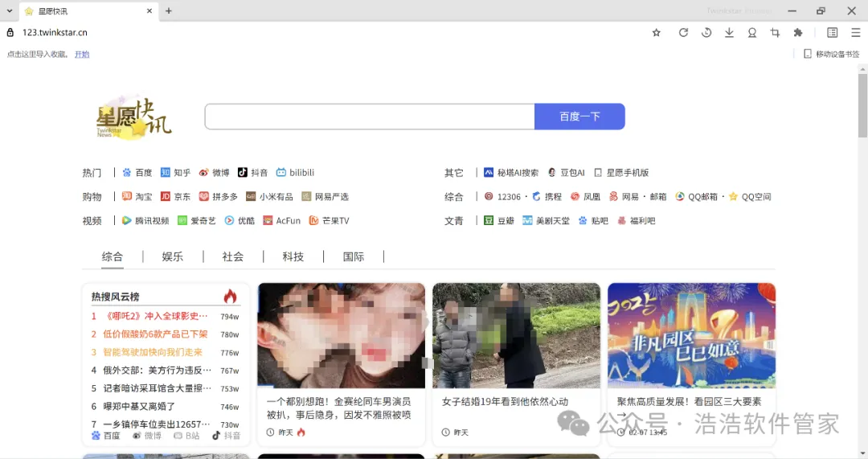Screen dimensions: 868x459
Task: Open the 腾讯视频 link
Action: point(145,220)
